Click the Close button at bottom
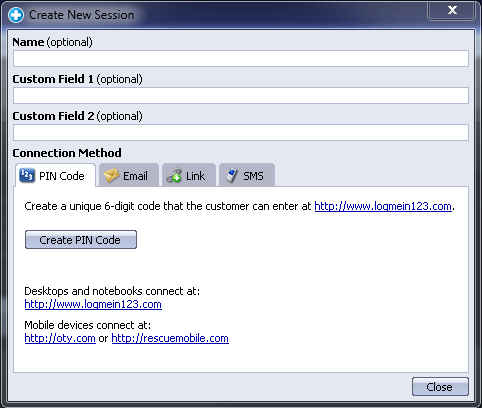 pyautogui.click(x=440, y=387)
